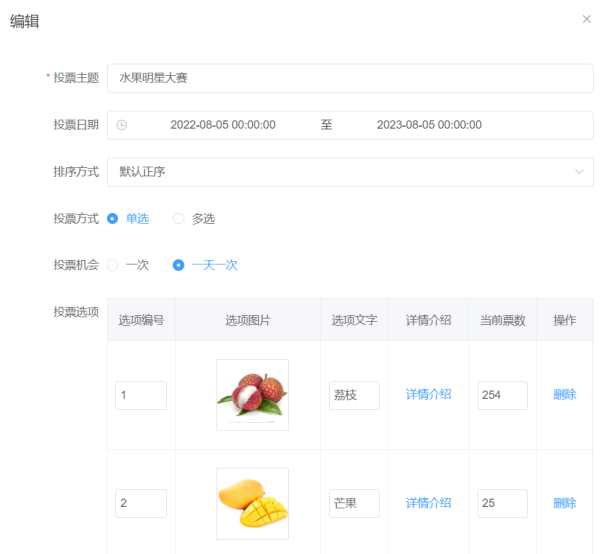Edit vote count field showing 25
The image size is (600, 554).
click(x=502, y=503)
